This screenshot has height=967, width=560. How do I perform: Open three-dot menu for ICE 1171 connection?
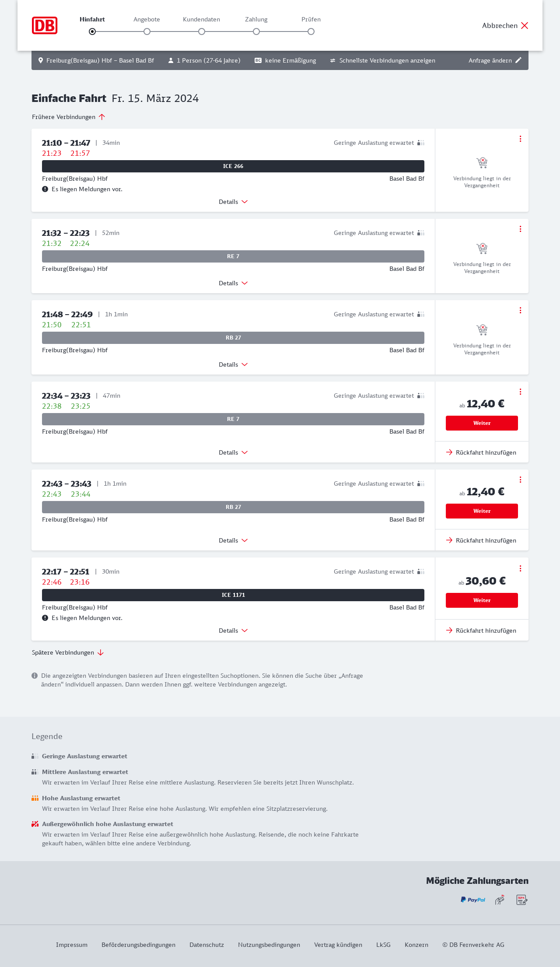pos(520,568)
